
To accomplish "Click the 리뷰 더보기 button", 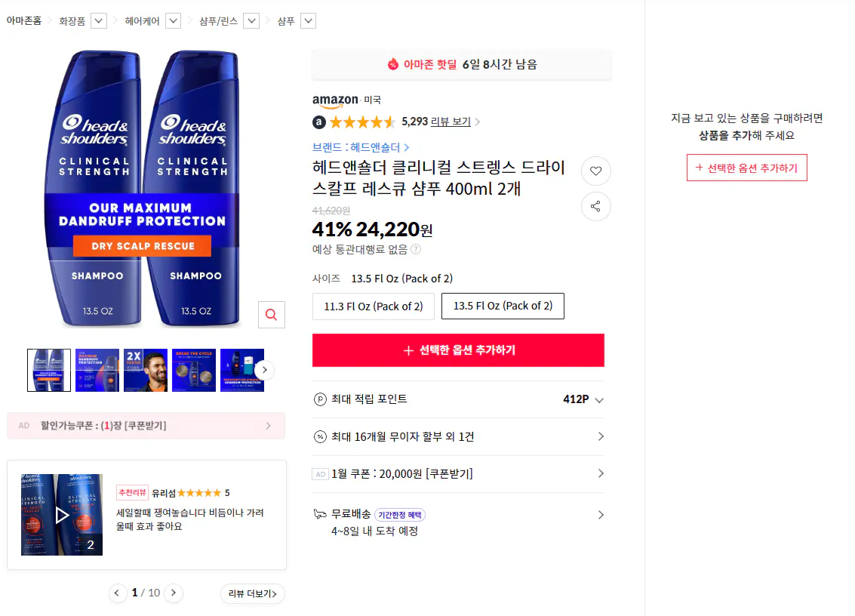I will pyautogui.click(x=252, y=593).
